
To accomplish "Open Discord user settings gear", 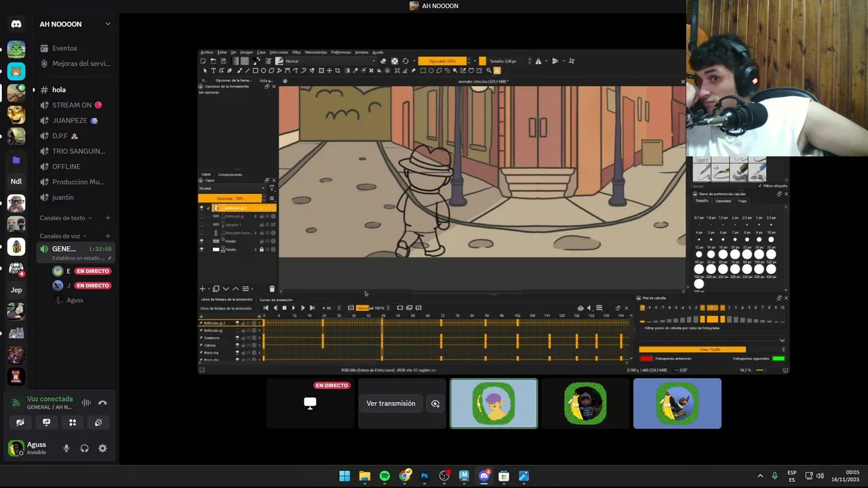I will [102, 448].
